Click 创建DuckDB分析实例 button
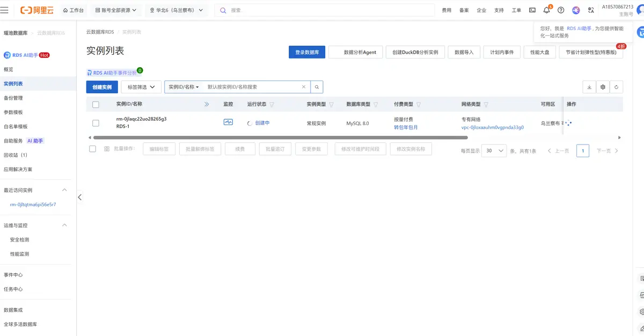The image size is (644, 336). (x=415, y=52)
